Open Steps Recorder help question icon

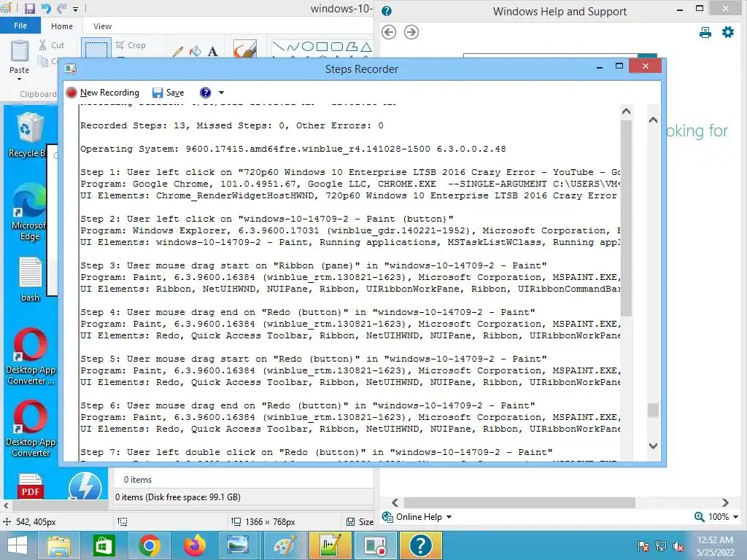205,93
